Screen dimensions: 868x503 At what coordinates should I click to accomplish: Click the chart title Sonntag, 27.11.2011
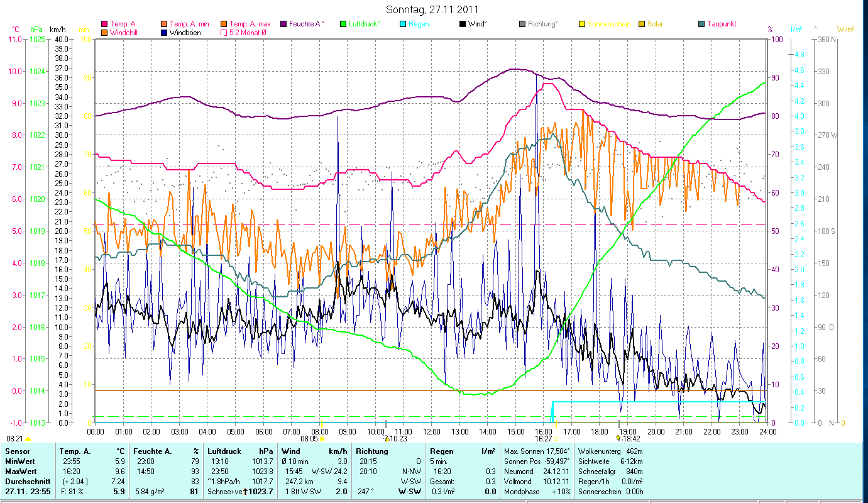tap(434, 9)
